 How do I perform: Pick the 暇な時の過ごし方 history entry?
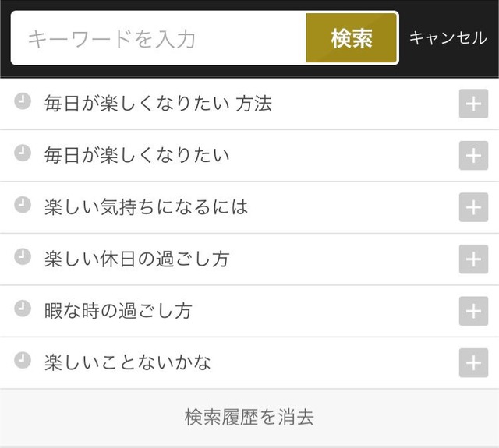click(119, 311)
